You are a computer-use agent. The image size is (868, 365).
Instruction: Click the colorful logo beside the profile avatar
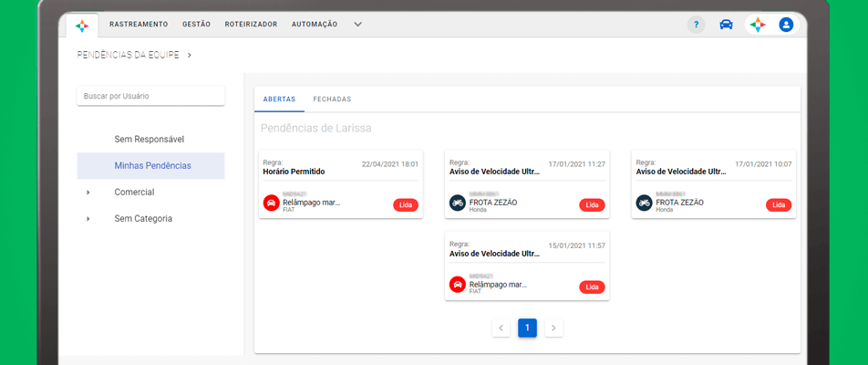[x=758, y=25]
